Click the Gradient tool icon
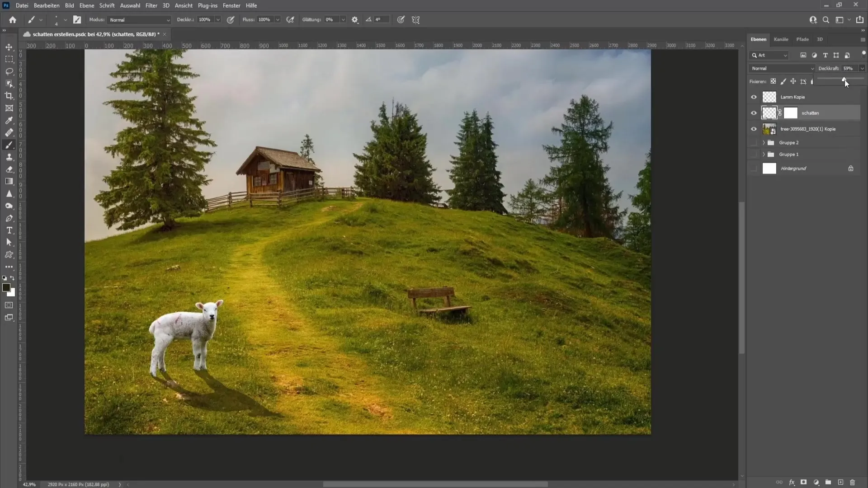The image size is (868, 488). (x=9, y=181)
